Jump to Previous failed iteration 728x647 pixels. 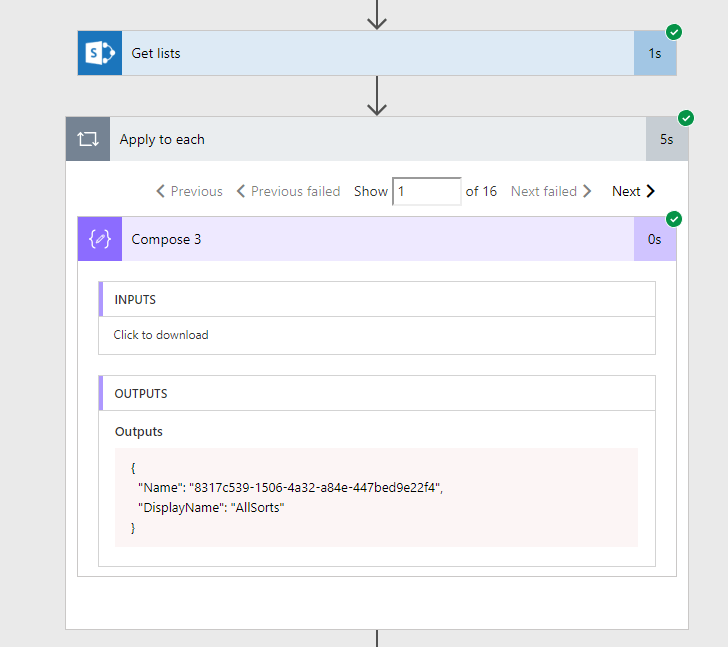[x=288, y=191]
